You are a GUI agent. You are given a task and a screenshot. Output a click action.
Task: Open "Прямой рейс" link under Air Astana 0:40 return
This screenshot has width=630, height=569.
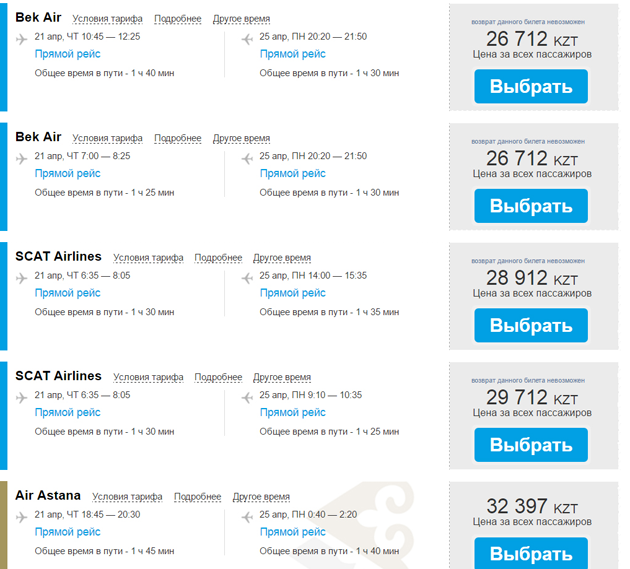(293, 532)
